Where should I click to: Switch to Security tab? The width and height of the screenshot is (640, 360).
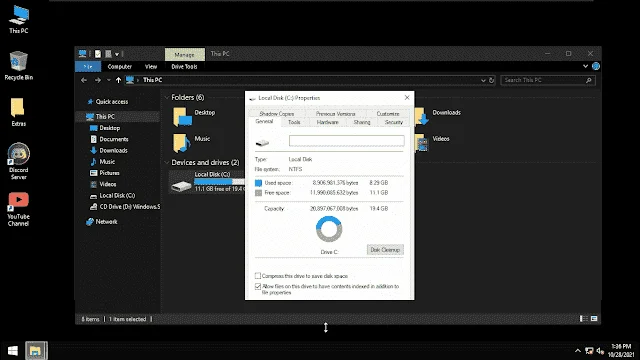coord(394,122)
